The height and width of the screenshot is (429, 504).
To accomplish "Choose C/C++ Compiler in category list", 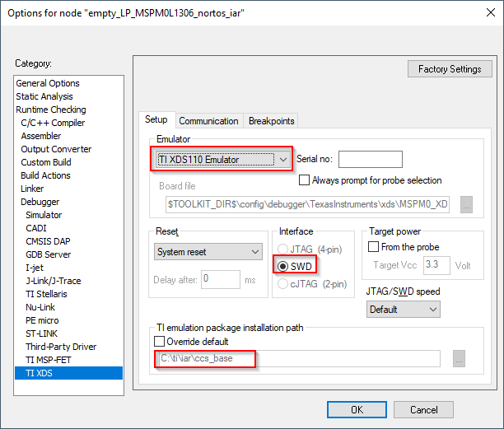I will (53, 123).
